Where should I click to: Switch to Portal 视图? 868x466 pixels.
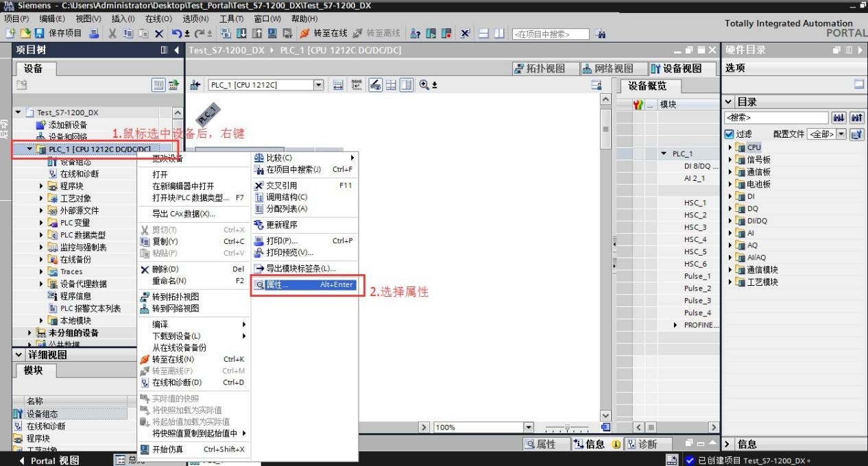click(49, 461)
